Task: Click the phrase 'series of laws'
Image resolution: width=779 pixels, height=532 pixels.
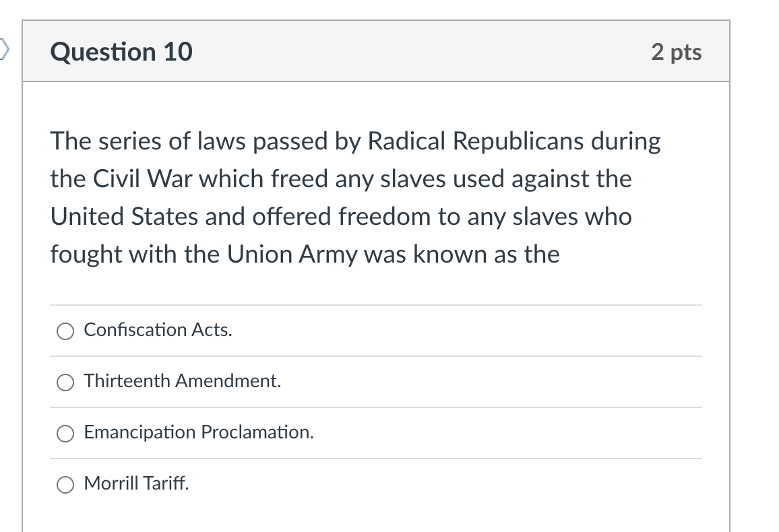Action: coord(172,141)
